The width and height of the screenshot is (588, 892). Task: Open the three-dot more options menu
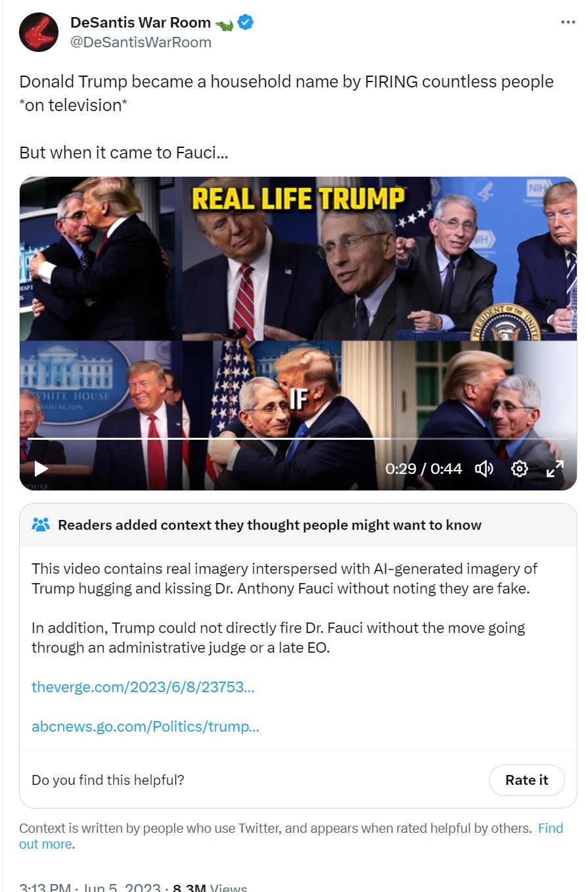coord(568,22)
